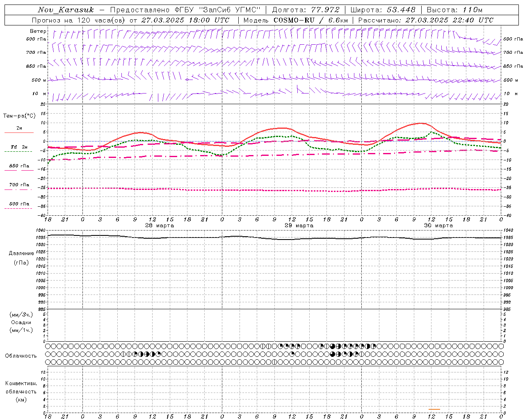
Task: Click the '(км)' unit under convective cloudiness
Action: click(x=21, y=399)
